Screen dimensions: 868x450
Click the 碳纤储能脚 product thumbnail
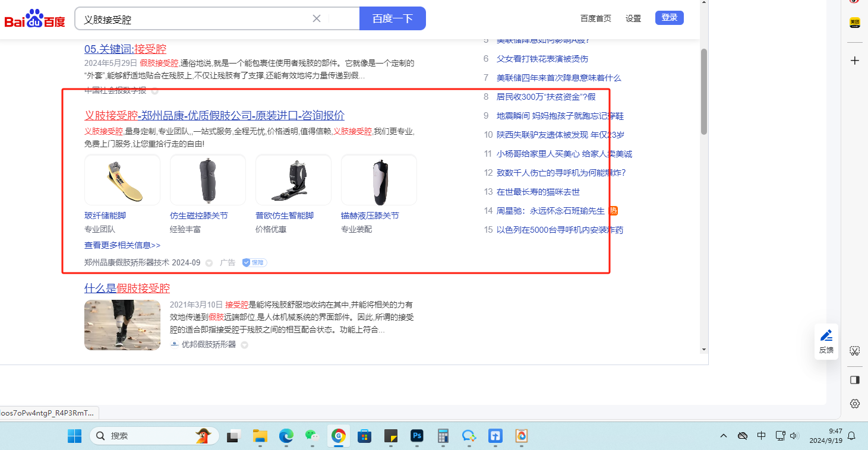tap(122, 180)
